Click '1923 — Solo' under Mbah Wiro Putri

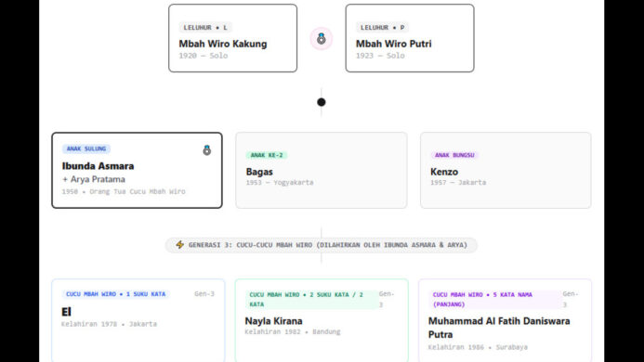pos(380,56)
